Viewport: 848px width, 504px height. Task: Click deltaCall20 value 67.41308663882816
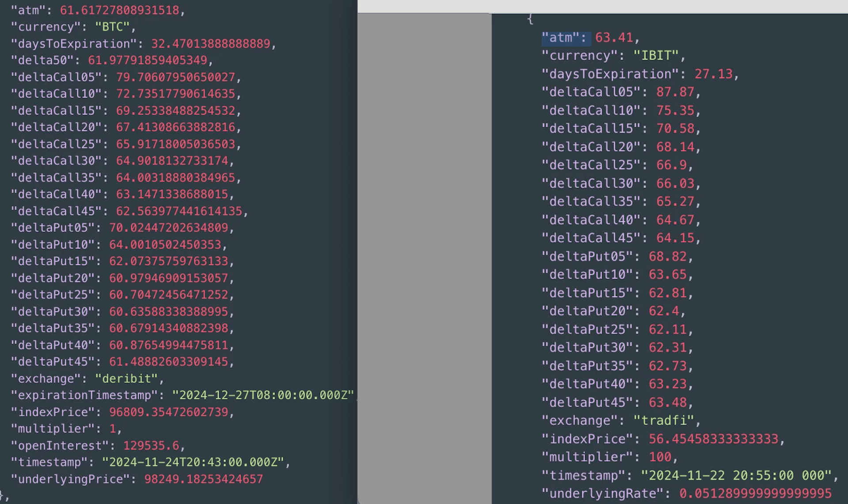click(176, 127)
